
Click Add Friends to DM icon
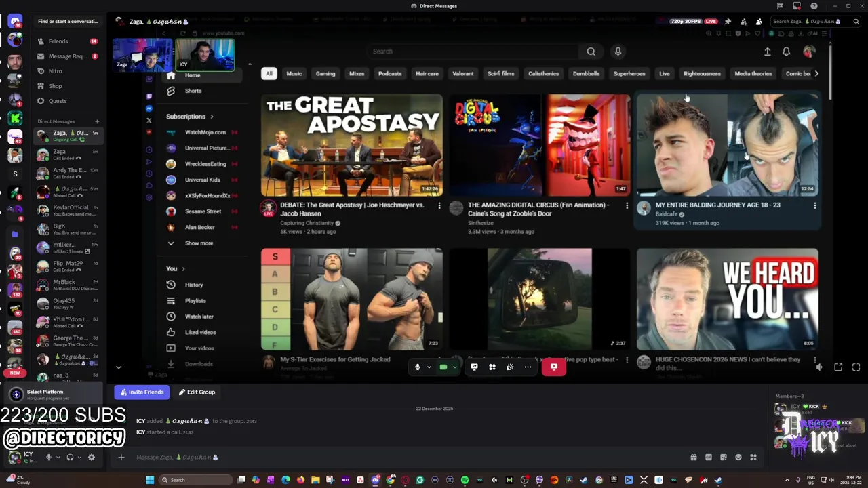click(743, 21)
